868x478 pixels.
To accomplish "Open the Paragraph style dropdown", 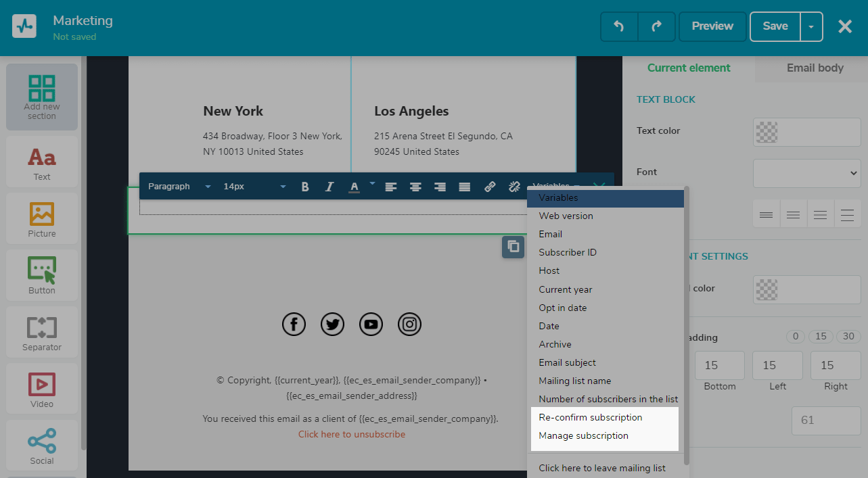I will tap(179, 187).
